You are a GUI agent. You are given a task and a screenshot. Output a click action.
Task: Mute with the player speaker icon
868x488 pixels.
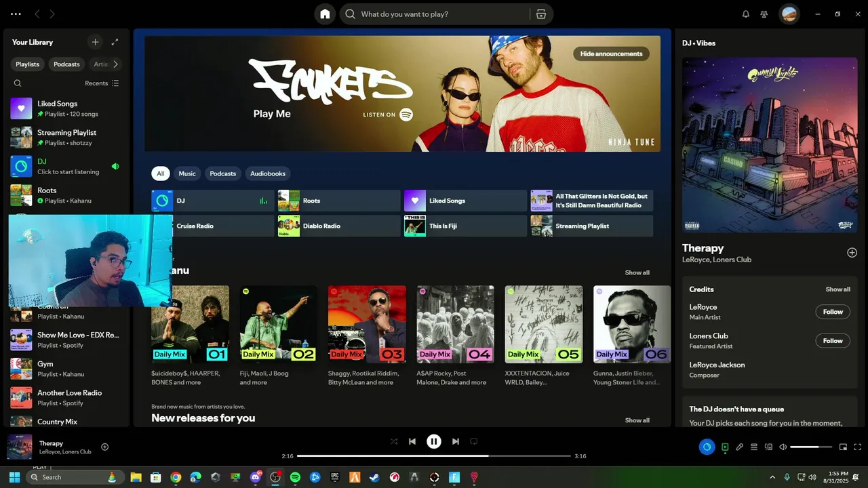783,447
